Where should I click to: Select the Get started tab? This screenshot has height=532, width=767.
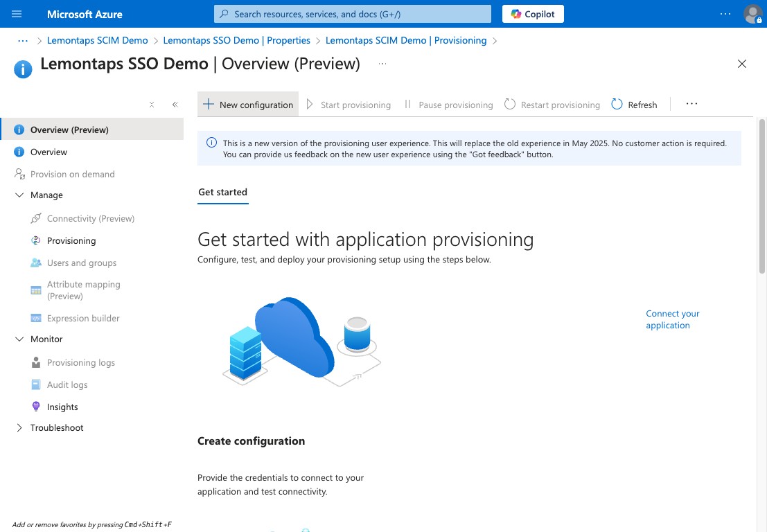point(222,192)
